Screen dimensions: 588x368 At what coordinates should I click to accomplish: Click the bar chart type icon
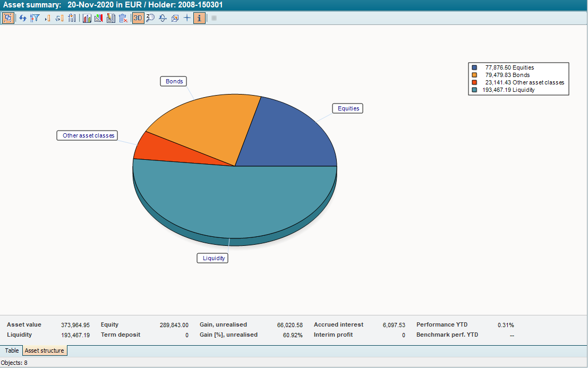[x=87, y=18]
